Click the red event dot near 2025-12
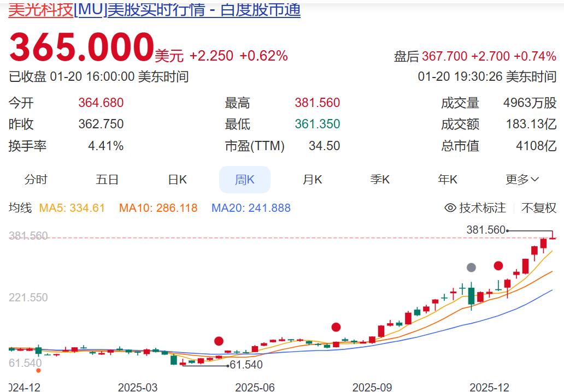This screenshot has width=564, height=392. tap(498, 266)
